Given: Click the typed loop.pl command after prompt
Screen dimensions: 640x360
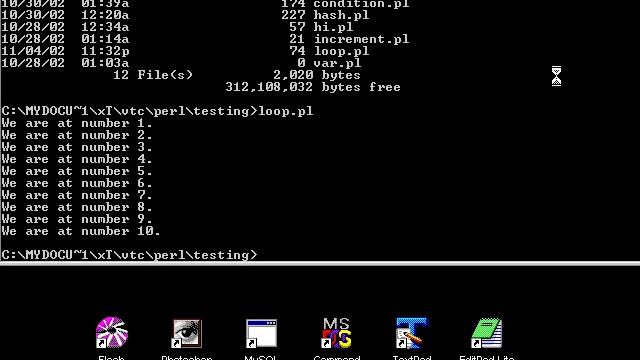Looking at the screenshot, I should (x=286, y=111).
